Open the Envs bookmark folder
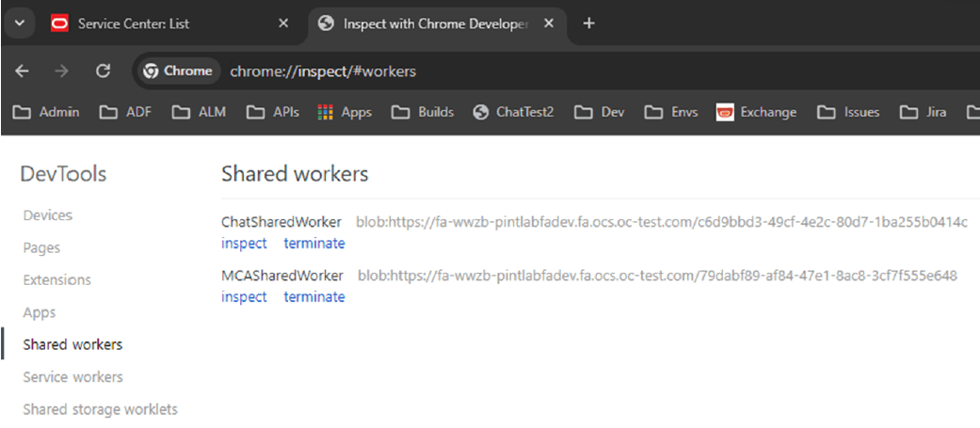 (x=672, y=113)
